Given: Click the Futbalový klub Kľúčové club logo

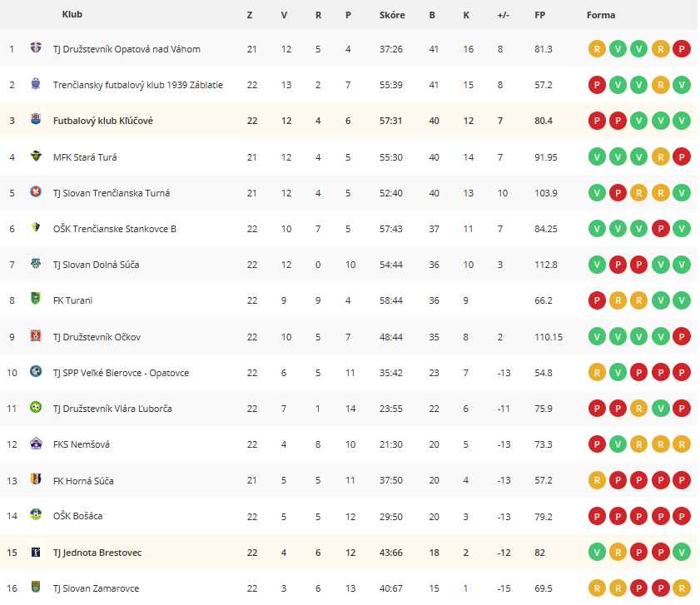Looking at the screenshot, I should pyautogui.click(x=36, y=119).
